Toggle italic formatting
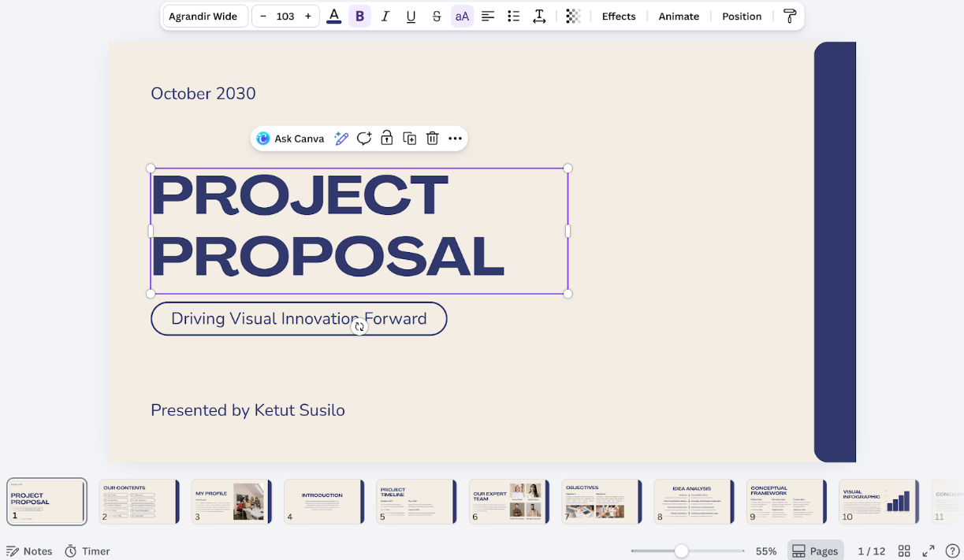This screenshot has height=560, width=964. pos(385,17)
